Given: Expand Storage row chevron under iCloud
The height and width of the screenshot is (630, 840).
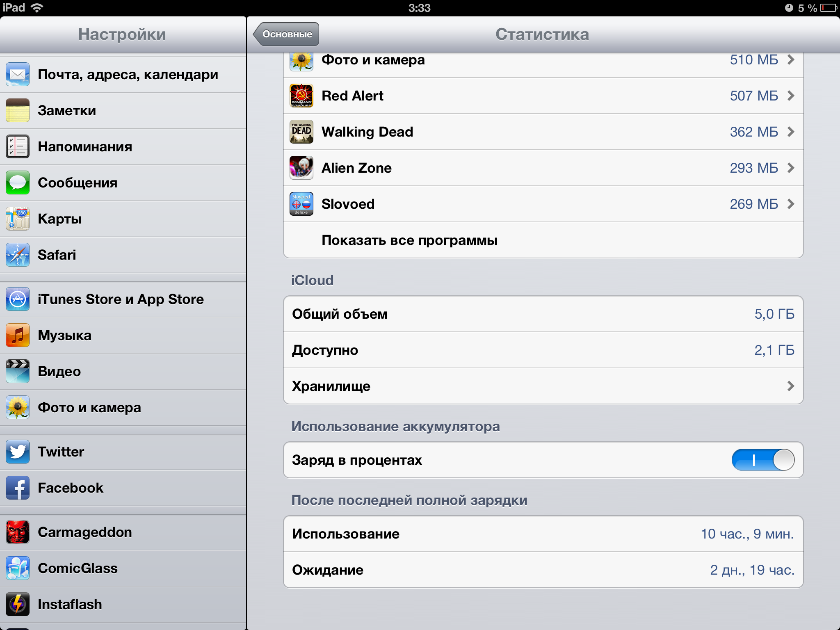Looking at the screenshot, I should tap(791, 386).
